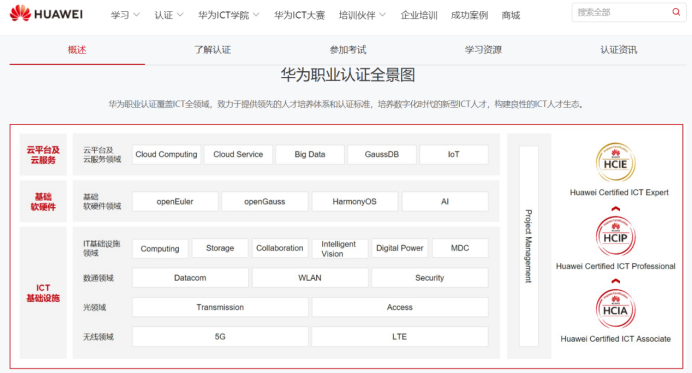Select the Security certification

[430, 278]
